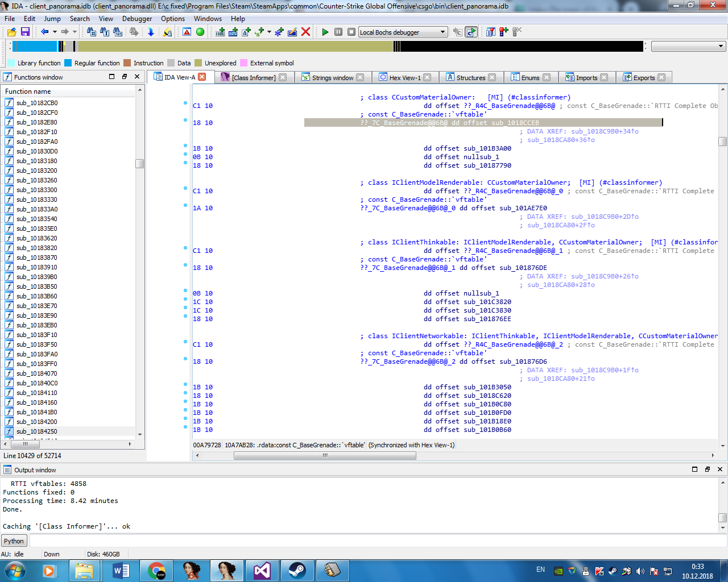Click the Regular function blue color swatch
Image resolution: width=728 pixels, height=582 pixels.
[68, 63]
